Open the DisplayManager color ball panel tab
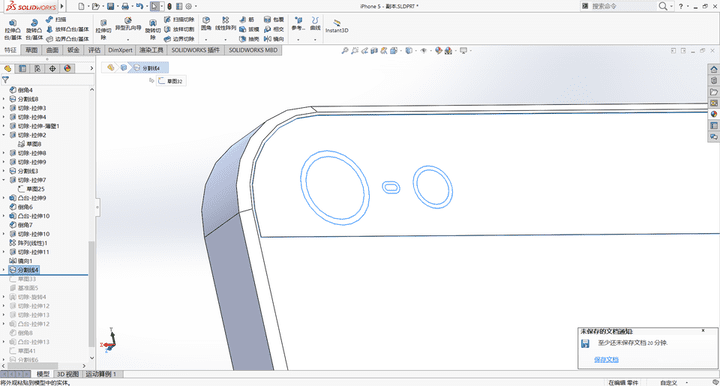This screenshot has height=386, width=720. point(68,68)
